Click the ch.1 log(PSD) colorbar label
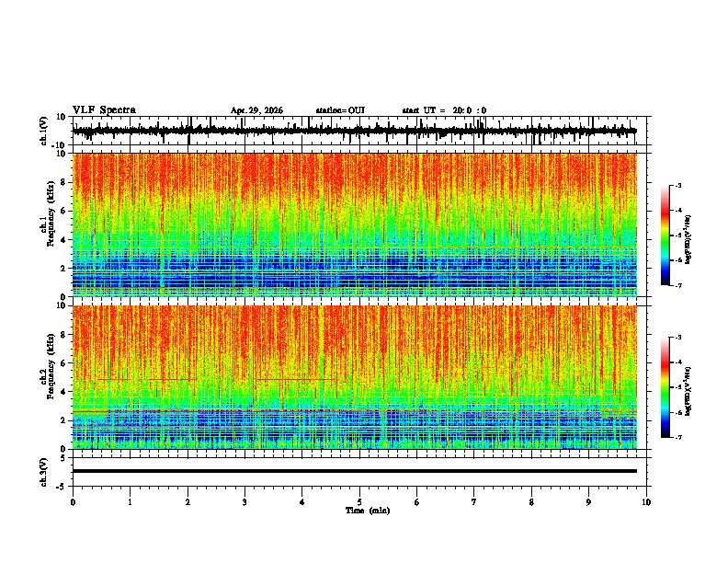This screenshot has width=728, height=563. coord(688,240)
